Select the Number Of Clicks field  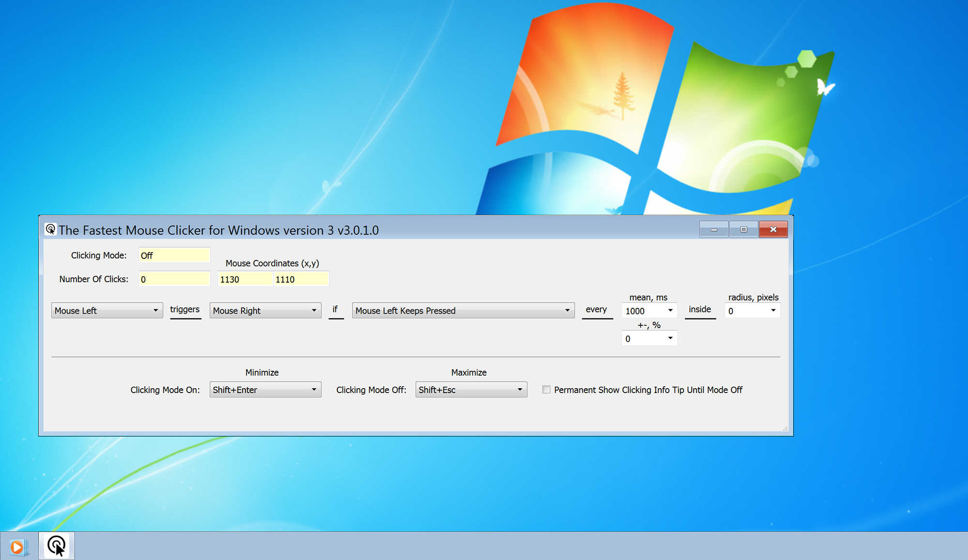[x=174, y=279]
